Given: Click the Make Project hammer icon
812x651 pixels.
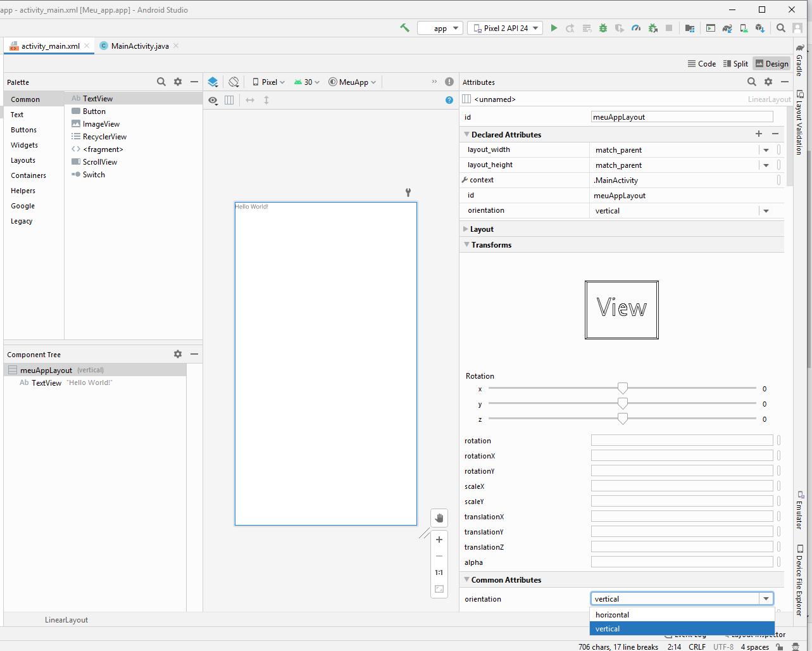Looking at the screenshot, I should click(404, 28).
